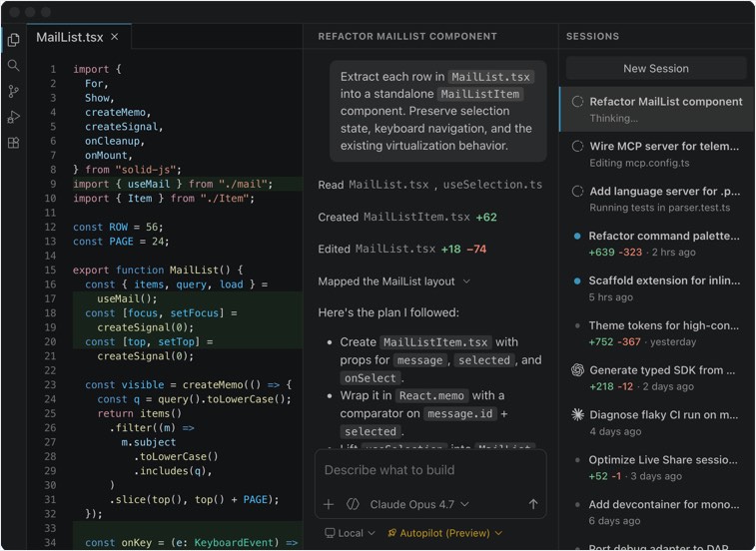Open Source Control branch icon

14,91
